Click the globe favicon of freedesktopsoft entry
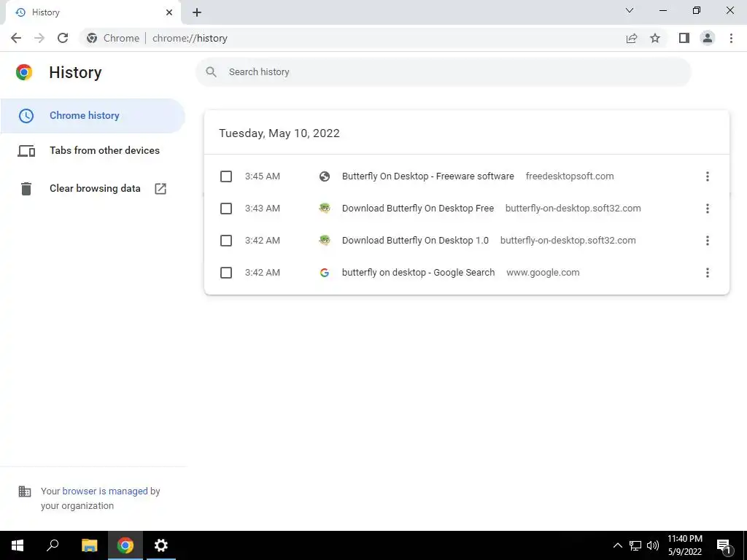The image size is (747, 560). (x=325, y=176)
